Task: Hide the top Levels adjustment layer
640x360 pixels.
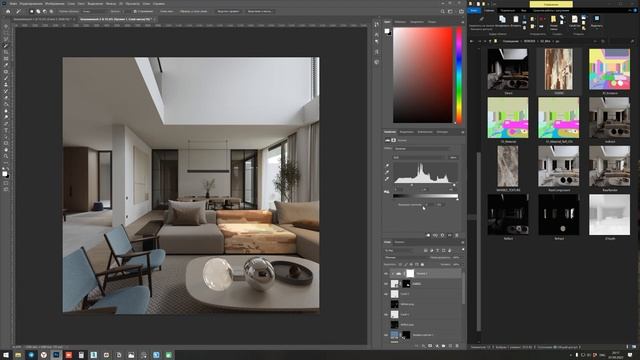Action: [386, 274]
